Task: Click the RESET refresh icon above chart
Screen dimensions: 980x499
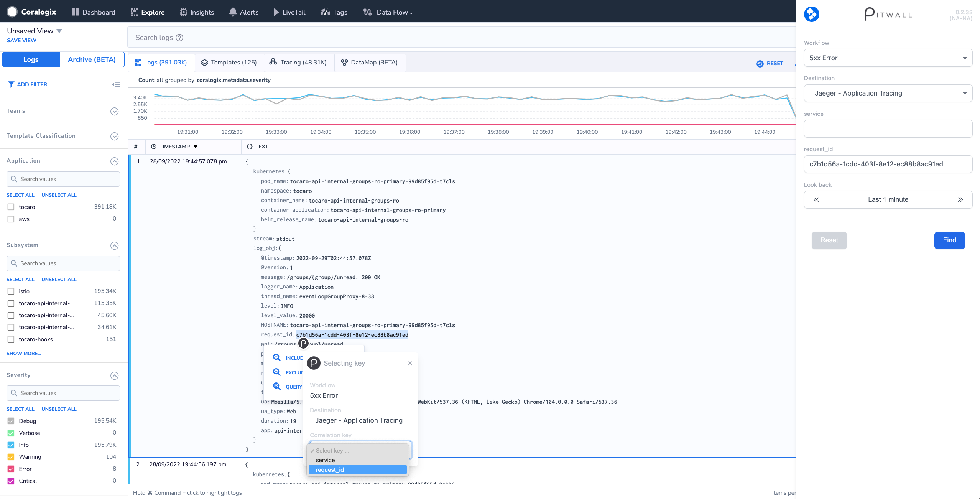Action: pyautogui.click(x=760, y=64)
